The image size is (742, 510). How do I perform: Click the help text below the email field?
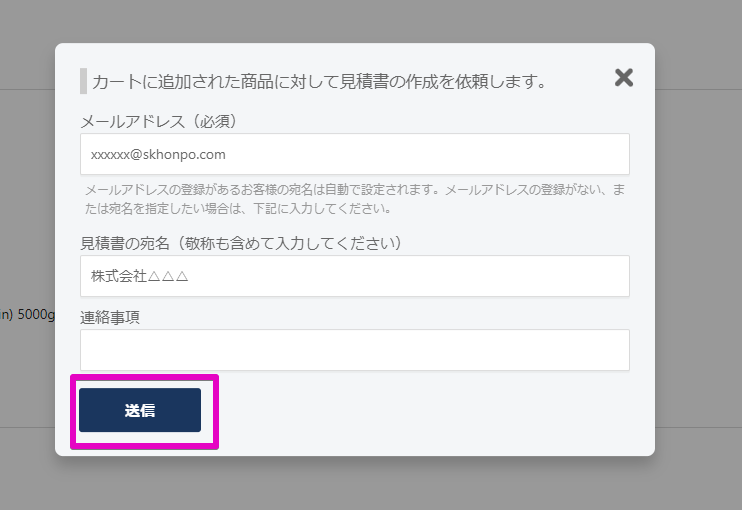pyautogui.click(x=354, y=190)
